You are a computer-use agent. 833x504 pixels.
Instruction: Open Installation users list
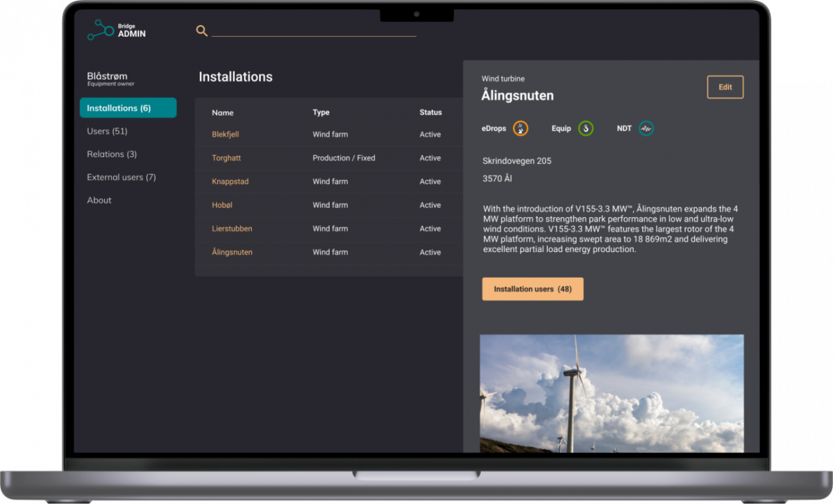click(532, 289)
